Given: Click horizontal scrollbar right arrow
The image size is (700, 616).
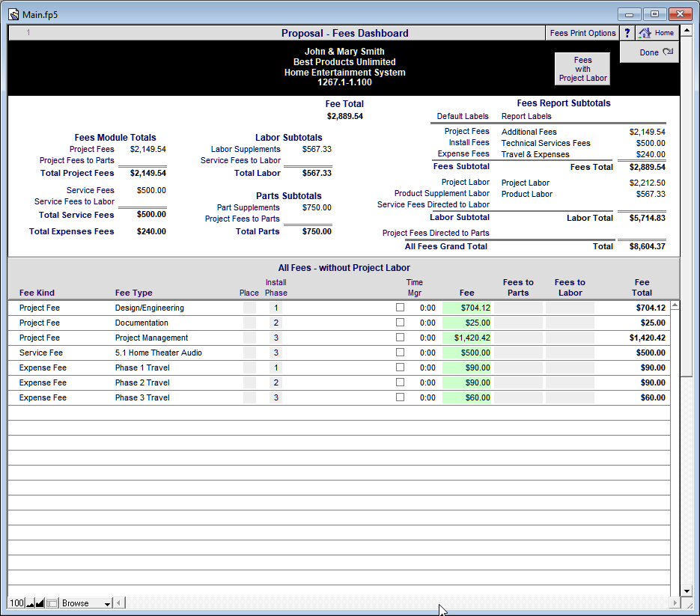Looking at the screenshot, I should click(x=675, y=603).
